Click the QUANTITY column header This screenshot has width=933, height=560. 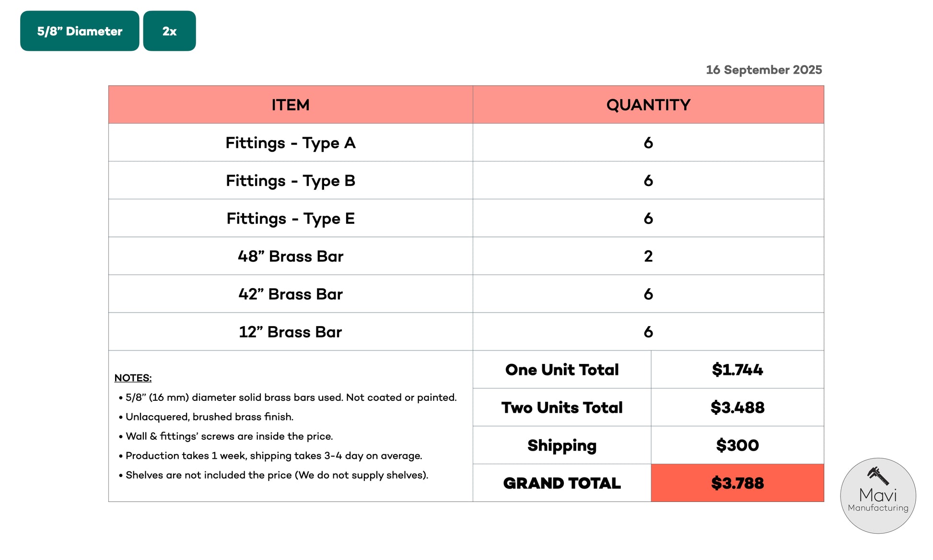[x=648, y=105]
